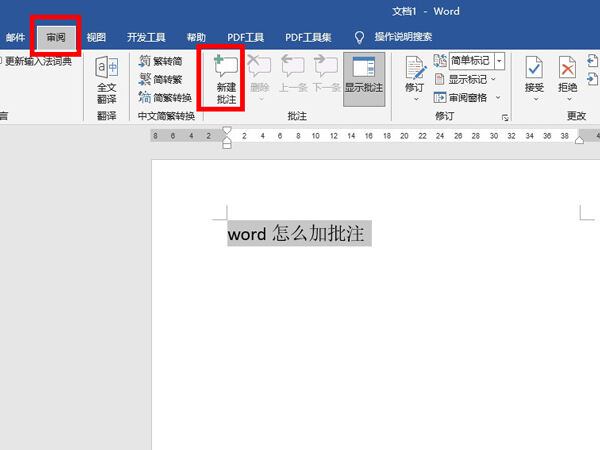Open the 帮助 tab

tap(196, 37)
